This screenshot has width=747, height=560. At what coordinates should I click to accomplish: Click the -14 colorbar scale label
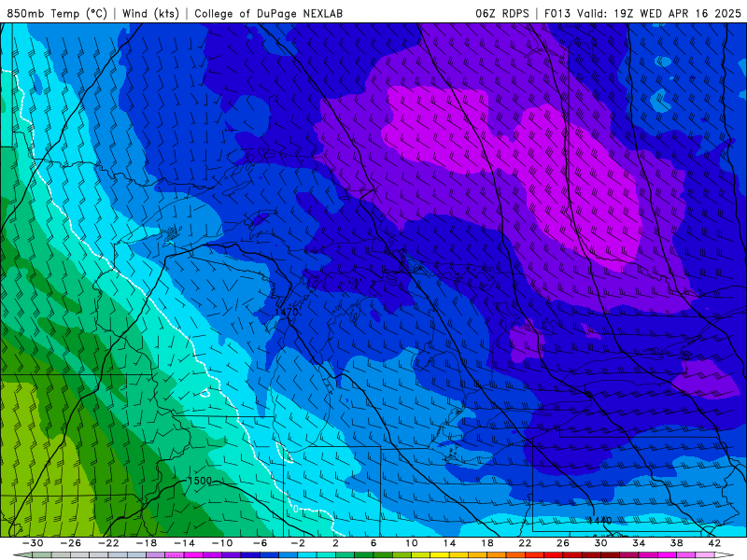click(184, 543)
